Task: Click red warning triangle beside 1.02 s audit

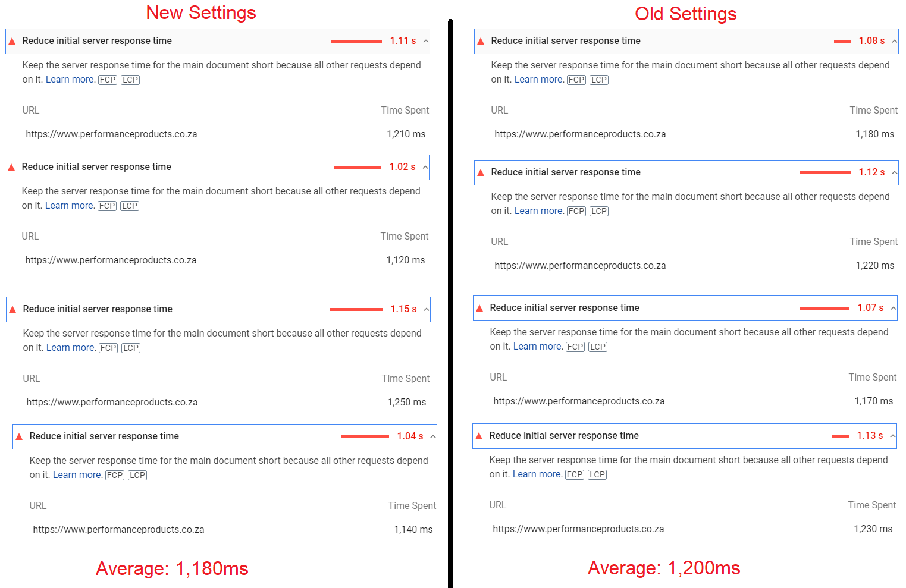Action: coord(11,167)
